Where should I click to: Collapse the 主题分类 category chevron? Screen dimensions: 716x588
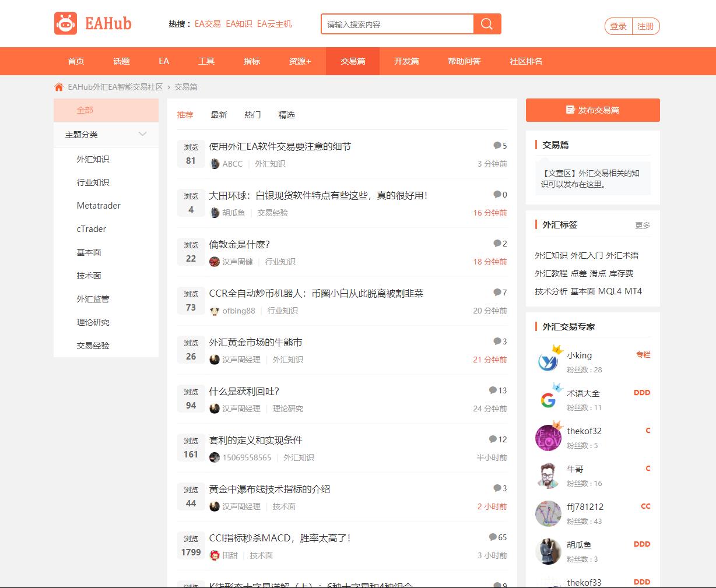coord(143,135)
